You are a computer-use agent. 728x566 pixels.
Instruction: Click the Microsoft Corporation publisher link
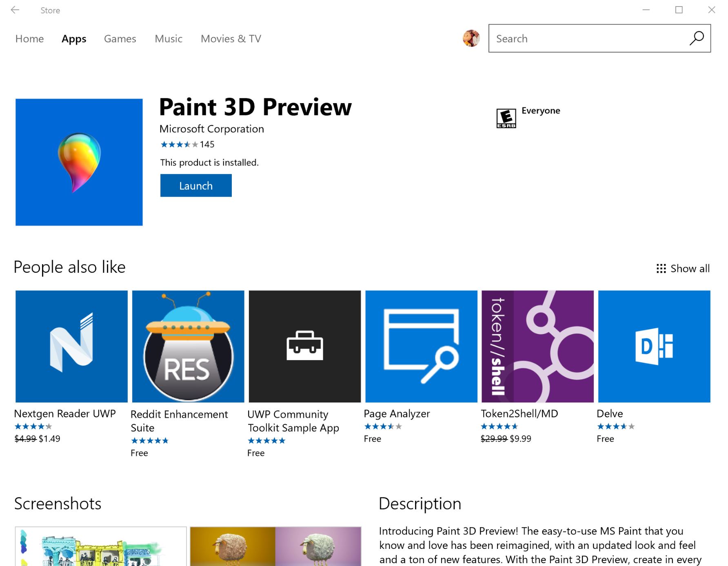(212, 129)
